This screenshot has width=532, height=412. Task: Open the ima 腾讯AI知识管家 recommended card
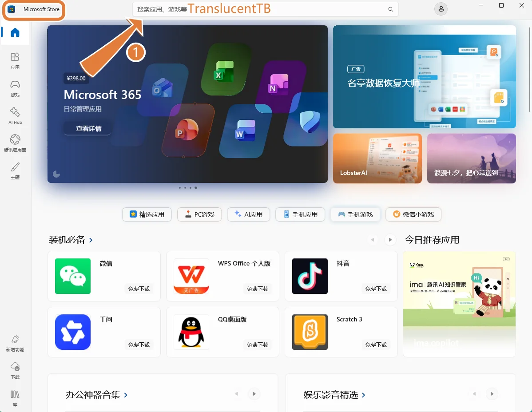pos(459,304)
